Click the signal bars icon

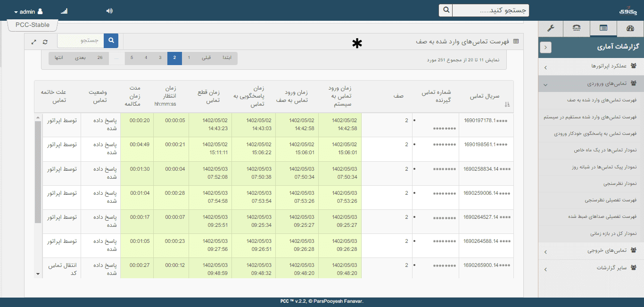(65, 11)
